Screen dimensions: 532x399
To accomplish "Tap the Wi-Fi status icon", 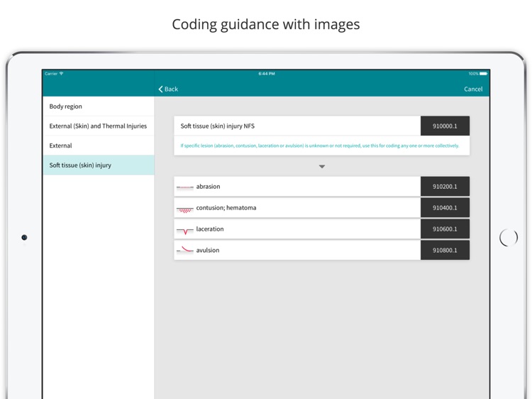I will (62, 73).
